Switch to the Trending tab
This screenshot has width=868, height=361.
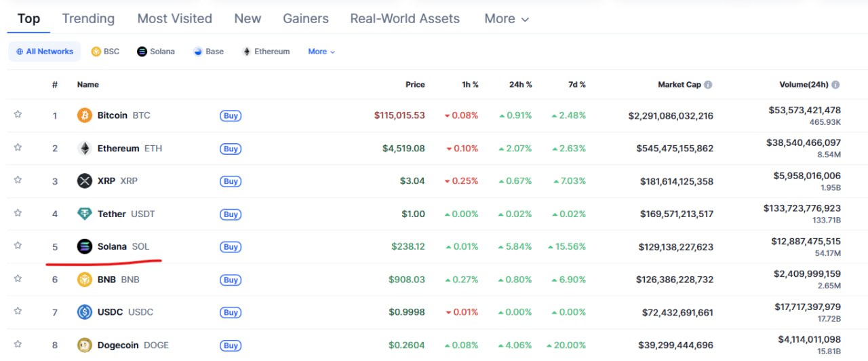pyautogui.click(x=88, y=19)
